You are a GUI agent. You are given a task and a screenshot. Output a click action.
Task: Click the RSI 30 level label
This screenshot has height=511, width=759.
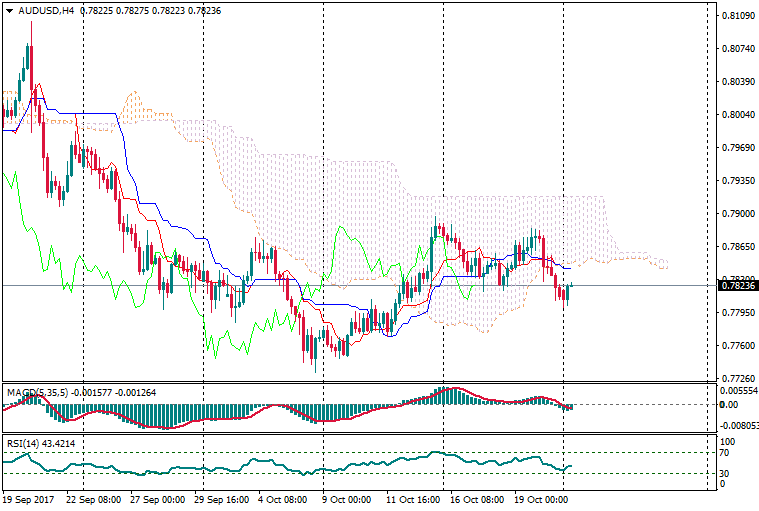pos(727,473)
